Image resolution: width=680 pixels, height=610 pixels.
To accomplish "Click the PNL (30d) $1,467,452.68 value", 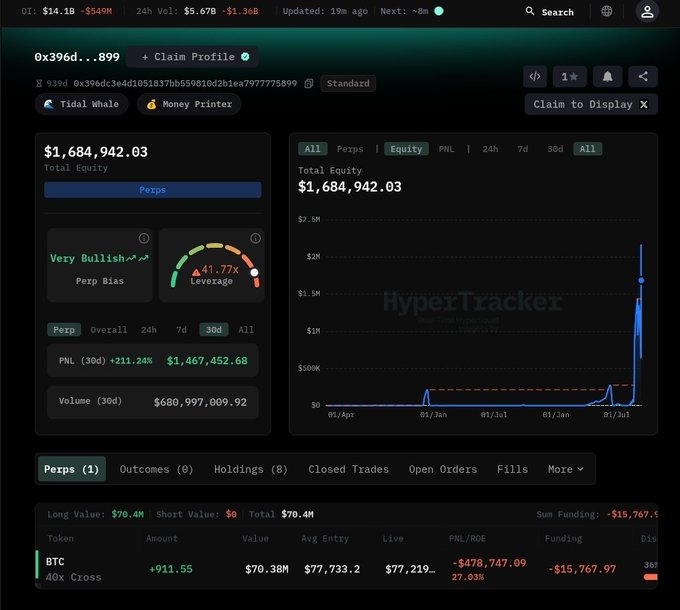I will pyautogui.click(x=207, y=361).
